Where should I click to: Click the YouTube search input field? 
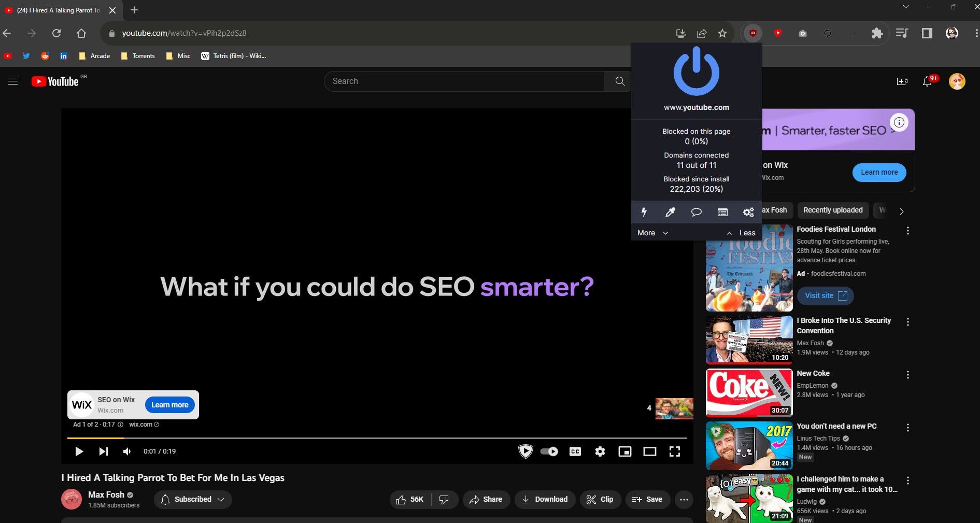(464, 81)
